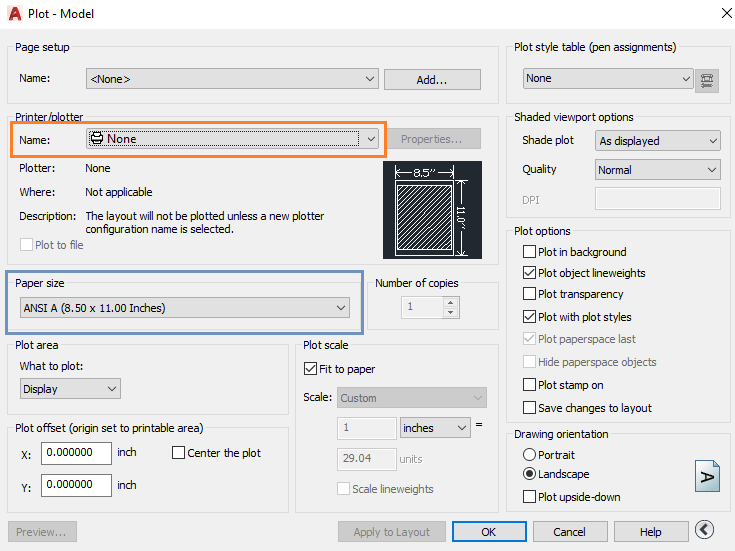Open the Quality dropdown
The height and width of the screenshot is (551, 735).
point(658,170)
